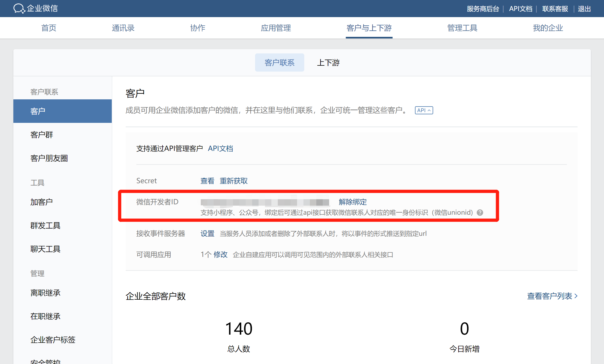604x364 pixels.
Task: Click 查看 to view Secret
Action: pos(207,181)
